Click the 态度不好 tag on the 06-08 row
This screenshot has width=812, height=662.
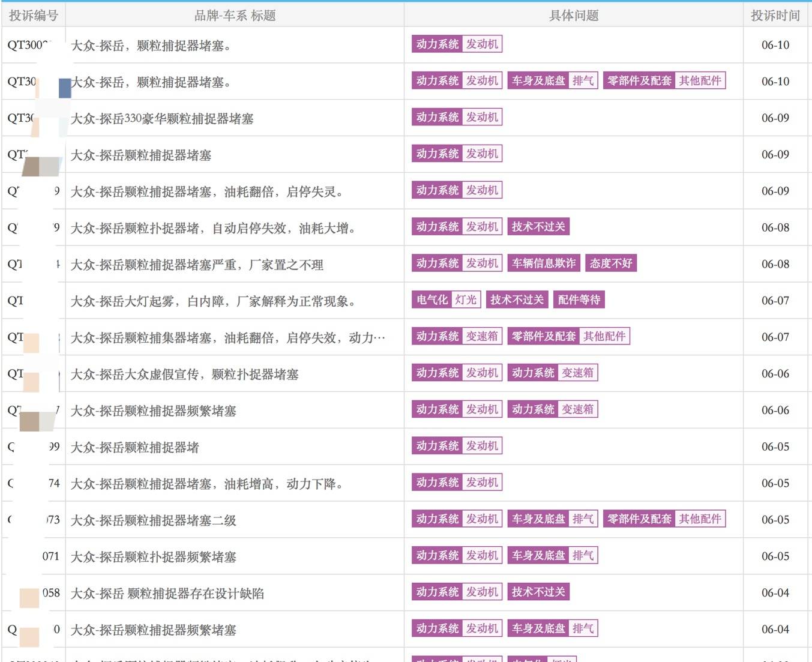610,263
